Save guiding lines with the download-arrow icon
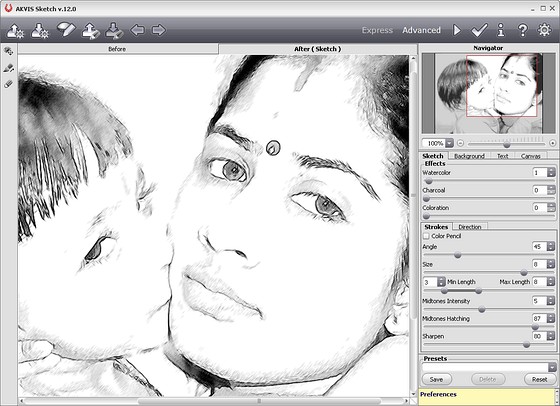The height and width of the screenshot is (406, 560). click(x=114, y=31)
